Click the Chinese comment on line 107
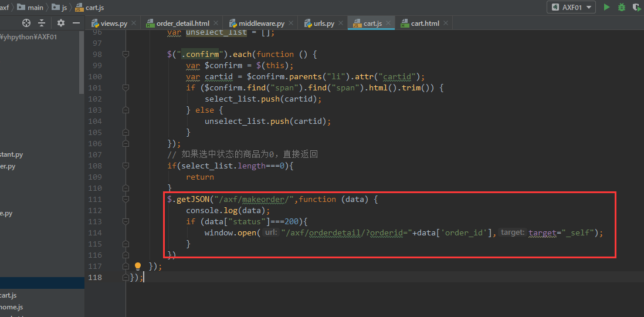644x317 pixels. (x=243, y=154)
